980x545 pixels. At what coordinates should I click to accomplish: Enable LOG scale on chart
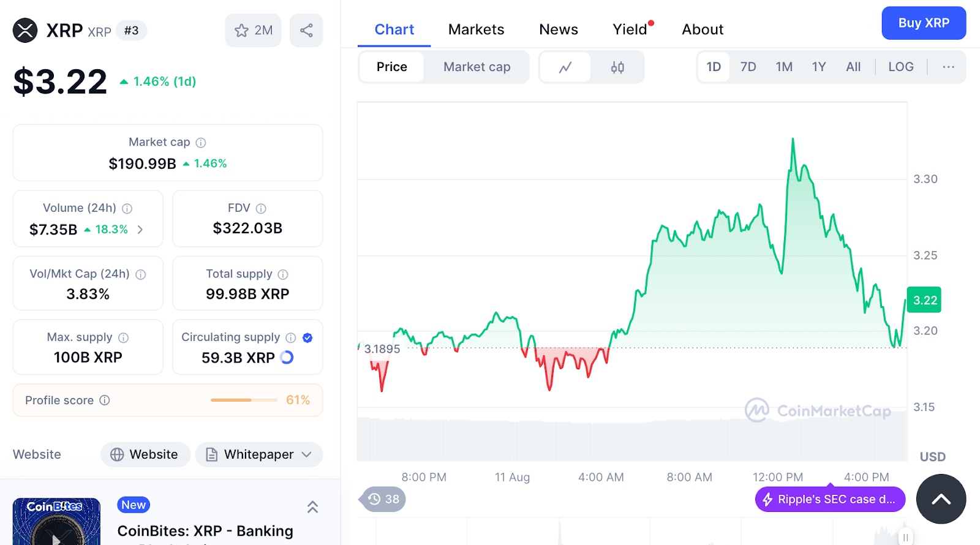click(x=900, y=67)
